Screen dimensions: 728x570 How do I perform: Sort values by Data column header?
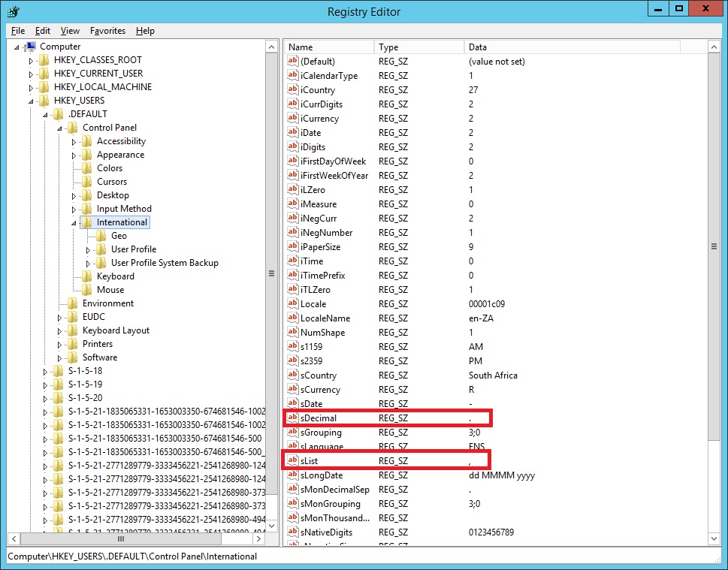pos(572,47)
